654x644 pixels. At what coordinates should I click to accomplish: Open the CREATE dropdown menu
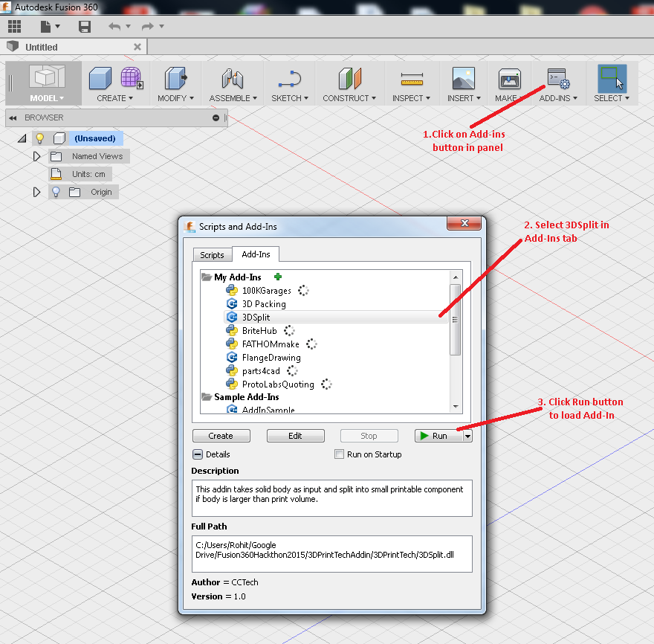(x=114, y=98)
